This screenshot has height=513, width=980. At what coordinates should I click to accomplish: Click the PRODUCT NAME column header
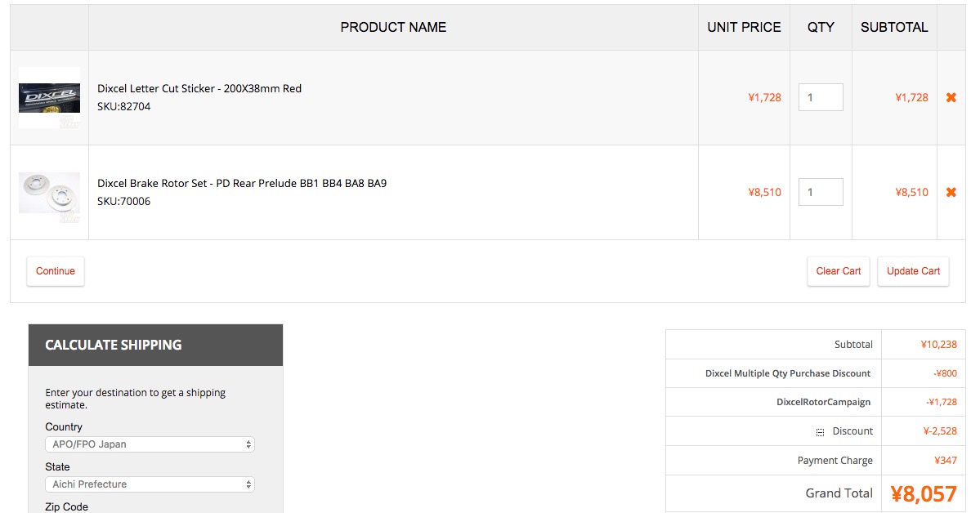[393, 27]
